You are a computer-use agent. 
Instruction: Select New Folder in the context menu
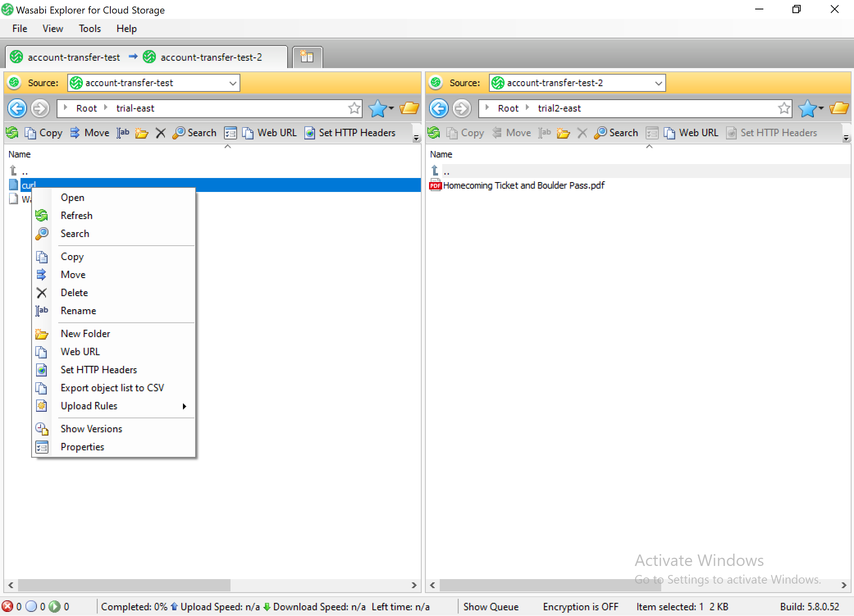point(113,334)
